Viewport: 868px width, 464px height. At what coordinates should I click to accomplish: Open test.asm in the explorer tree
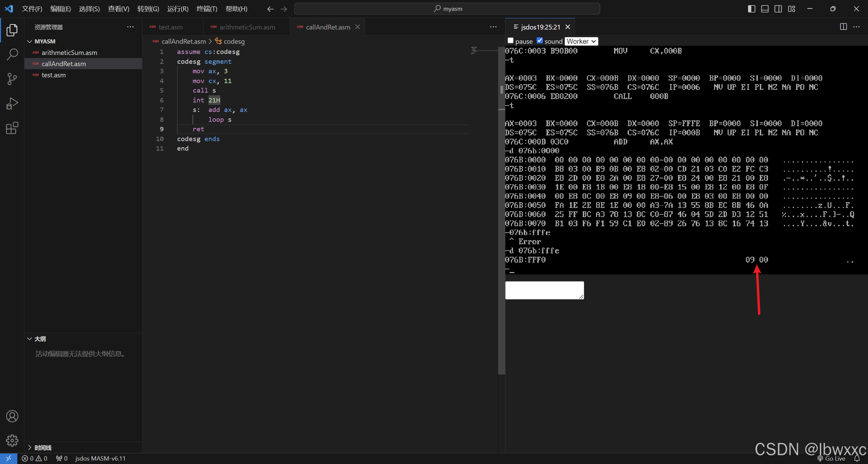click(x=54, y=75)
